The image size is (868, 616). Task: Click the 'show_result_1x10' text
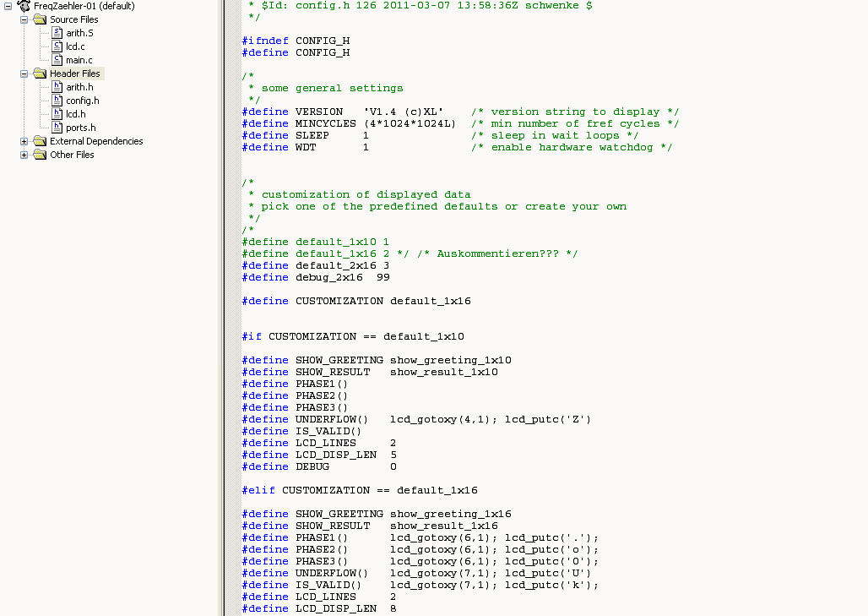[444, 373]
